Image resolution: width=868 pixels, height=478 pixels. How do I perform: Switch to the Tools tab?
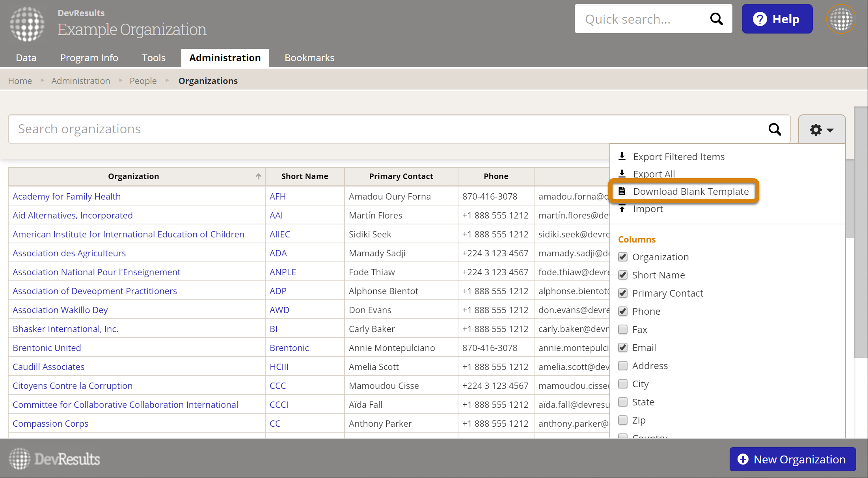[x=153, y=58]
